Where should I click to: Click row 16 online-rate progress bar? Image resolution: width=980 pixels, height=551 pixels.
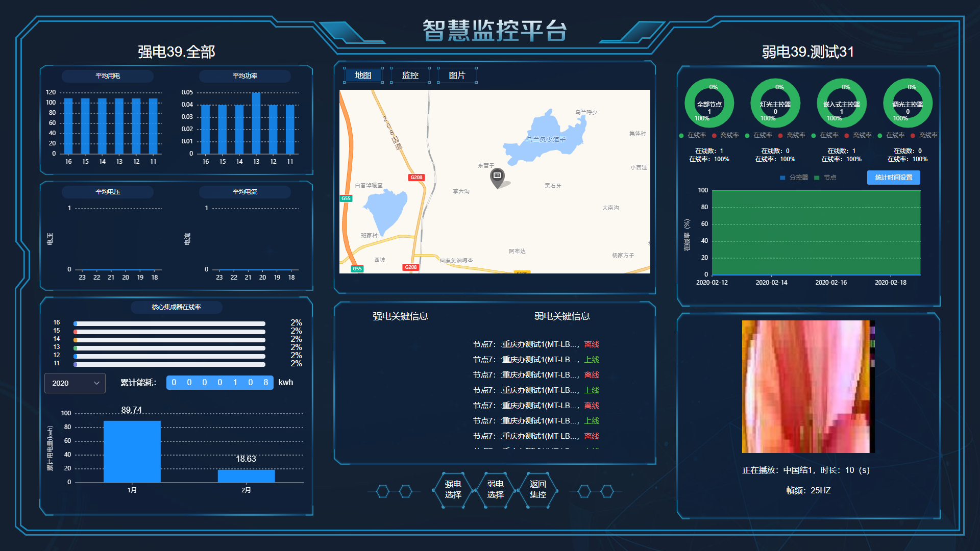click(169, 323)
